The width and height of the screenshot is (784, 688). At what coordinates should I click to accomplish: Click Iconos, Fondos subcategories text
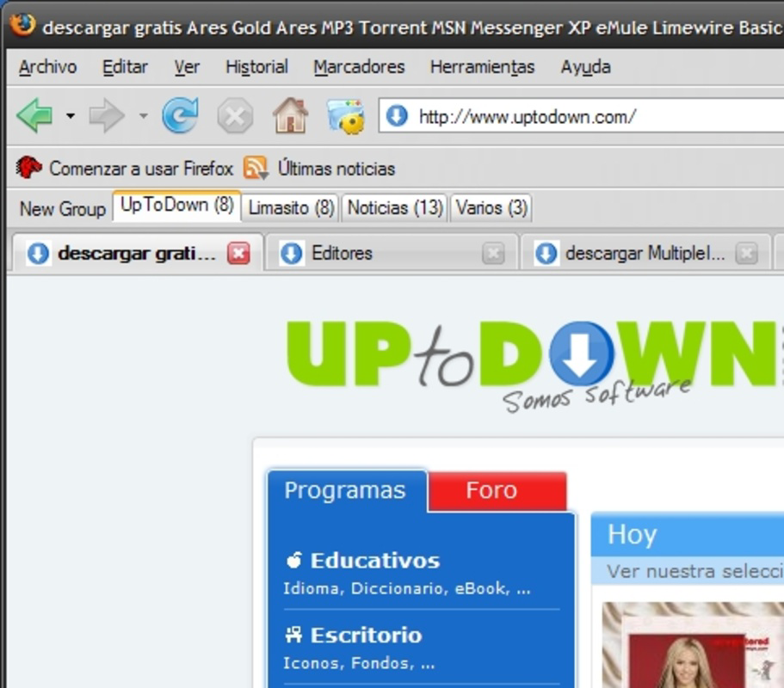[359, 663]
